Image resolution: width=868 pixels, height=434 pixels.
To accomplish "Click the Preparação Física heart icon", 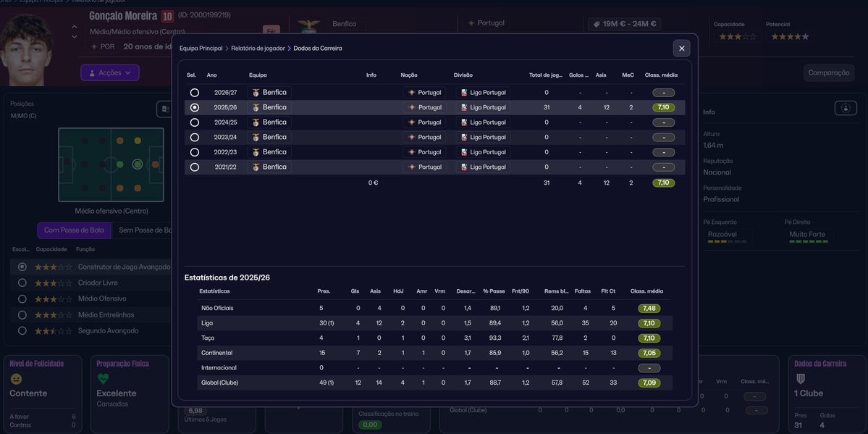I will (103, 379).
